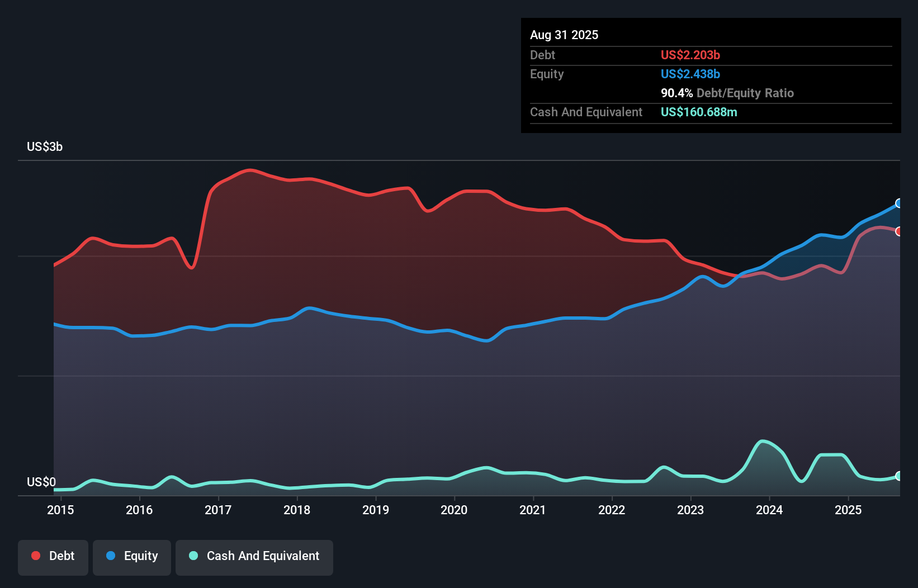This screenshot has width=918, height=588.
Task: Click the red Debt value US$2.203b
Action: pyautogui.click(x=690, y=55)
